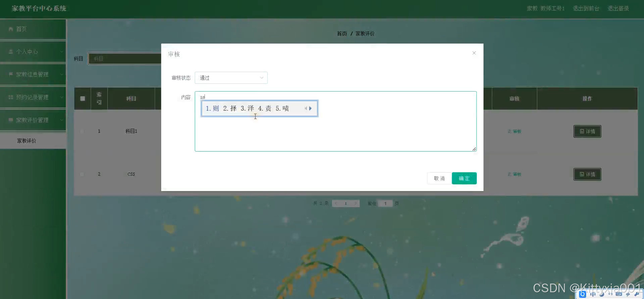Close the 审核 dialog with the X
Screen dimensions: 644x299
[x=474, y=53]
